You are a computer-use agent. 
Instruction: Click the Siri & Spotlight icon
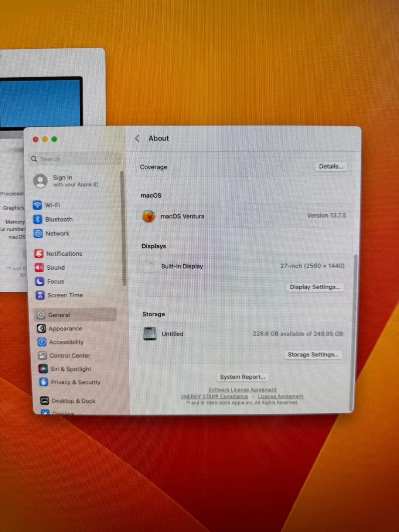pyautogui.click(x=43, y=369)
